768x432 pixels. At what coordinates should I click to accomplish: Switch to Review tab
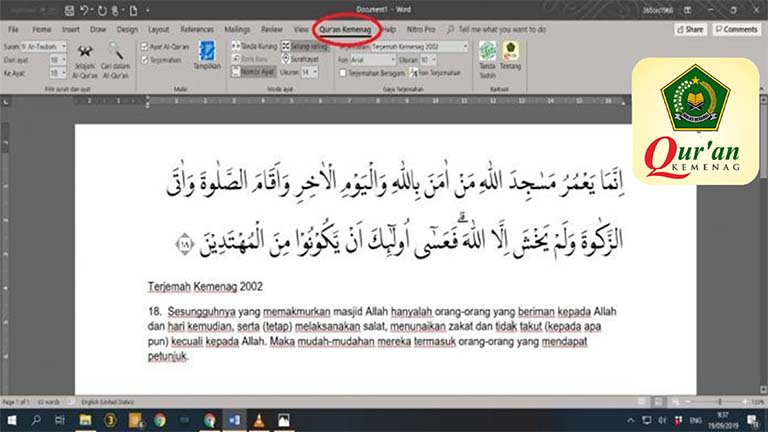click(271, 29)
